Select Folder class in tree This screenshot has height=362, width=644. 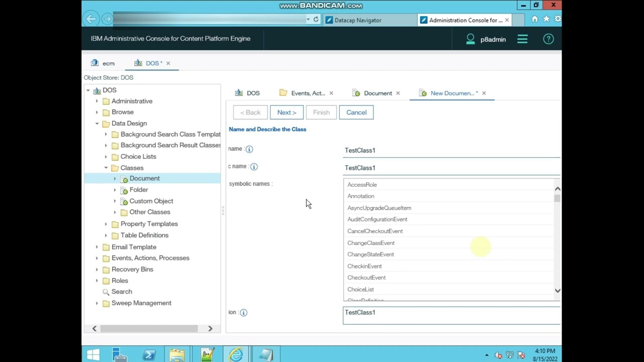click(x=139, y=190)
